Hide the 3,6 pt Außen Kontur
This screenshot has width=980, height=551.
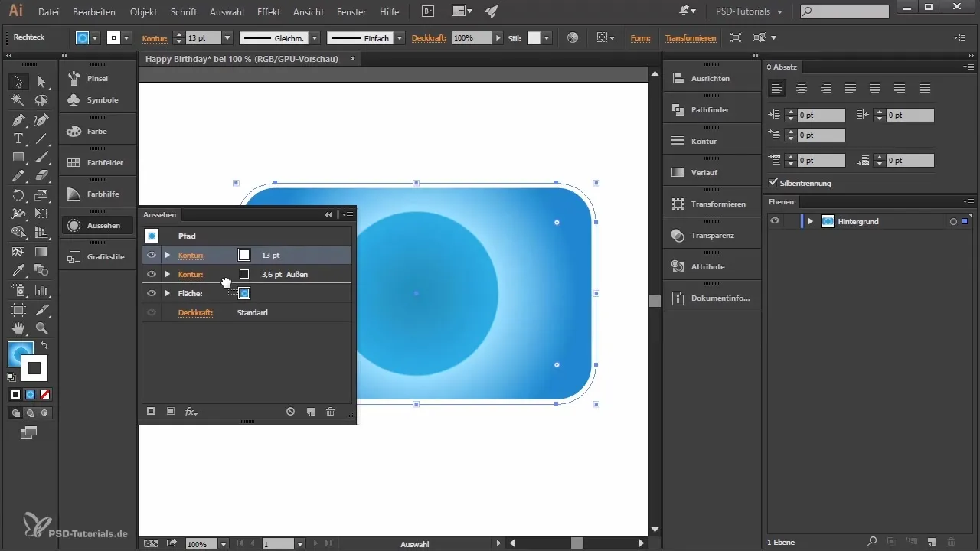(x=152, y=274)
